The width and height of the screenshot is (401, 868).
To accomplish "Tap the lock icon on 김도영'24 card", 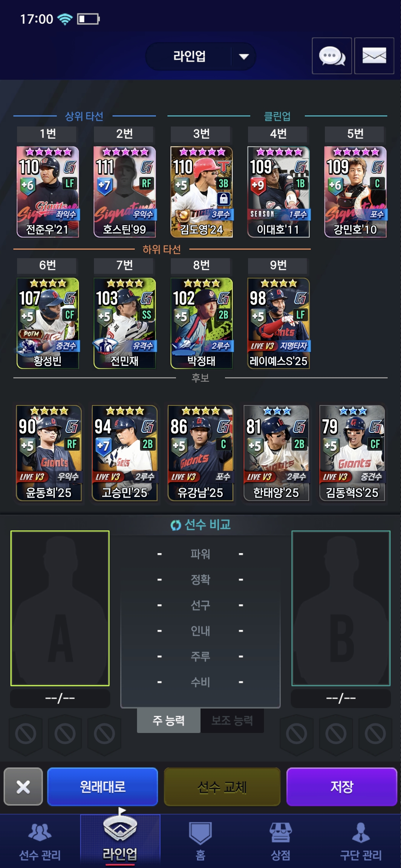I will tap(223, 199).
